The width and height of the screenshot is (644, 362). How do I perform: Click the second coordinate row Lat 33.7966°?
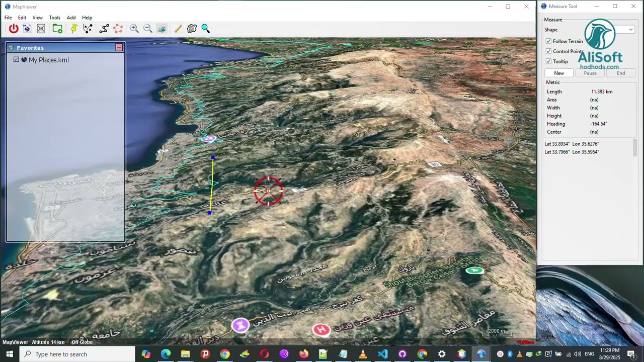click(572, 152)
